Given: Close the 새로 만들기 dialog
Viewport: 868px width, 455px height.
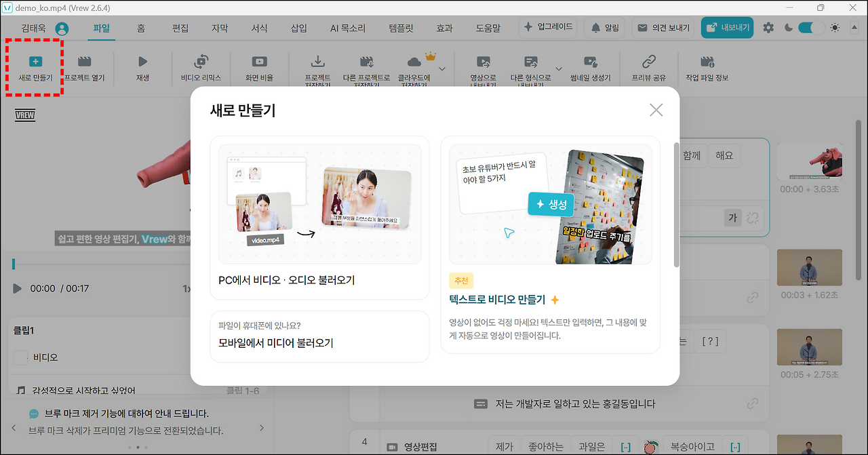Looking at the screenshot, I should click(656, 110).
